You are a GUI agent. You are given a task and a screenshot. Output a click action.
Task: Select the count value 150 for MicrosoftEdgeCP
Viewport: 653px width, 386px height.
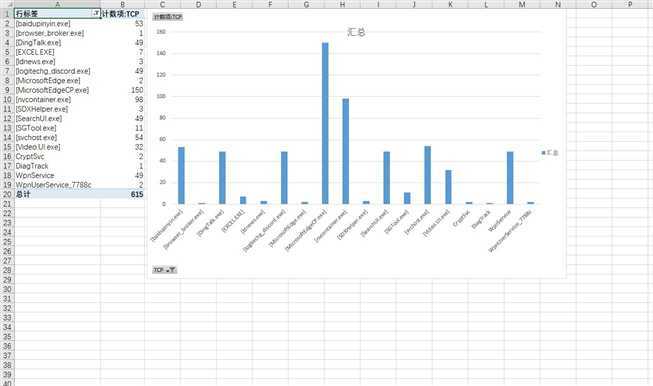coord(122,90)
